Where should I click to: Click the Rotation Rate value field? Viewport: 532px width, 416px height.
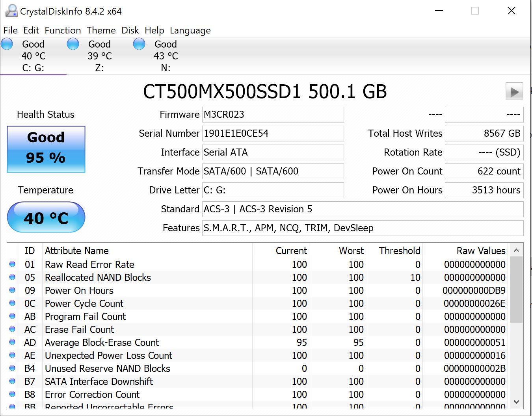(484, 152)
